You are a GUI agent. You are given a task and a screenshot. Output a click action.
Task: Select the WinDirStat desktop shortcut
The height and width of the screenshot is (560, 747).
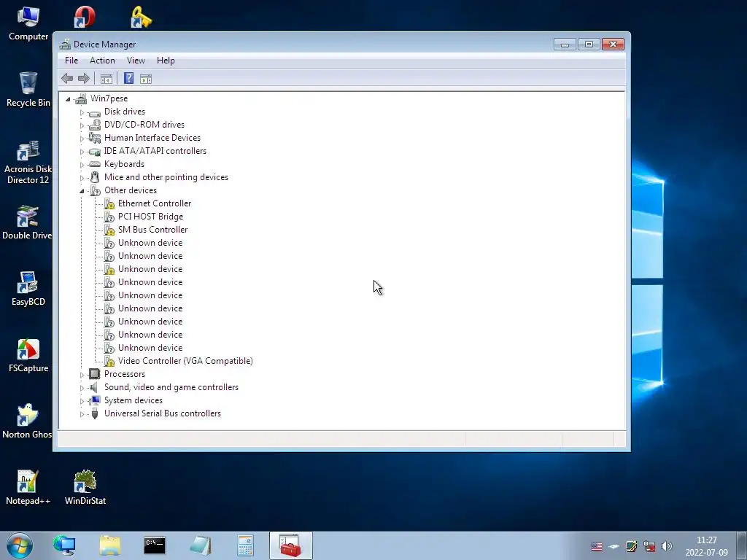[85, 488]
